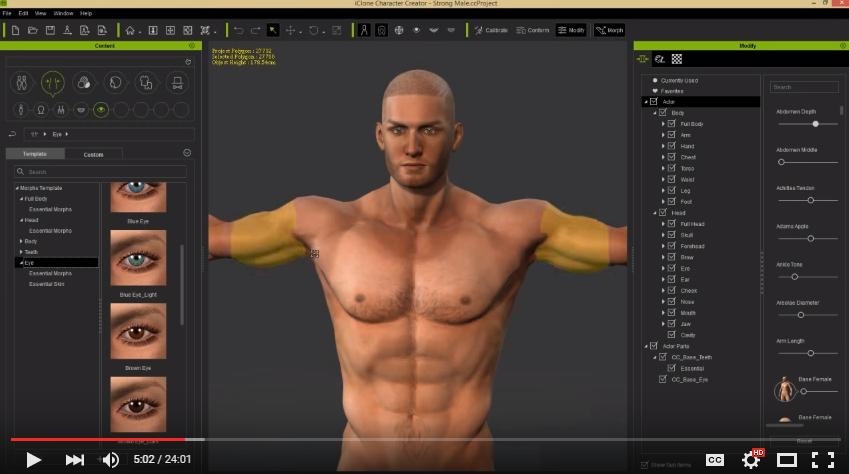Switch to the Custom tab

(93, 154)
